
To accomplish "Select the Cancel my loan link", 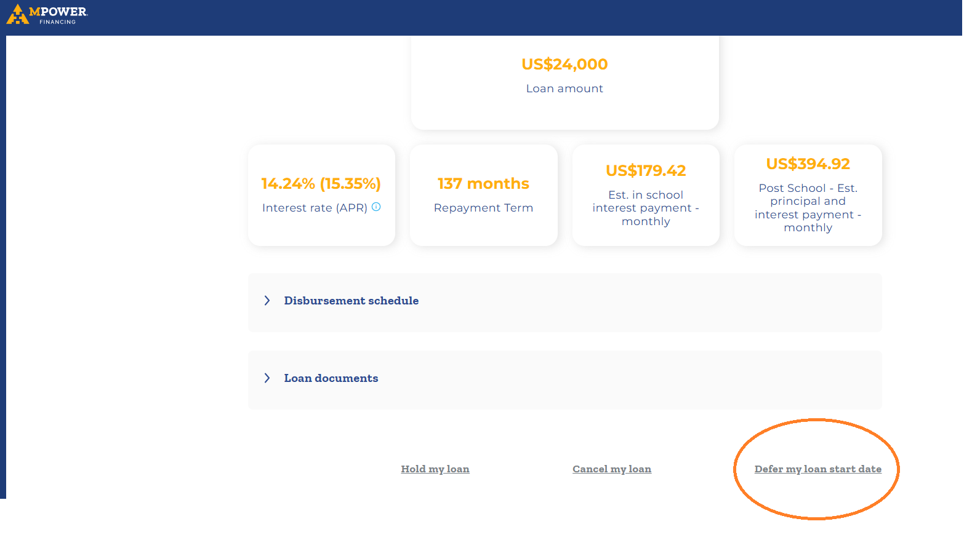I will [x=611, y=469].
